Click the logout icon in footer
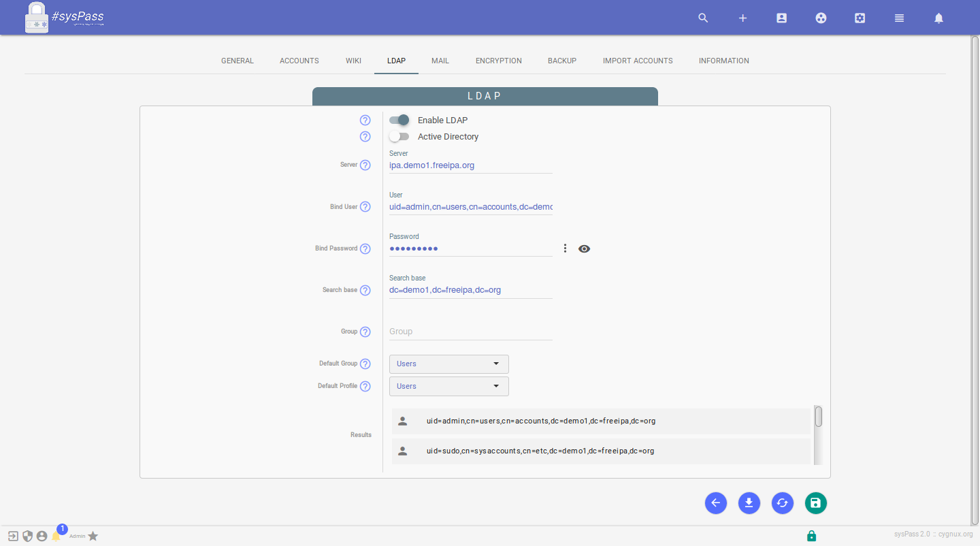 [x=13, y=536]
